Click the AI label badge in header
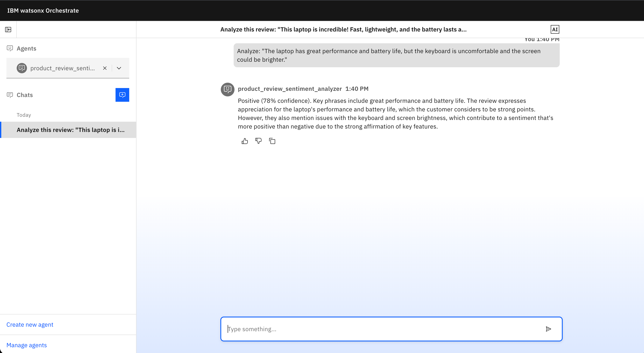The height and width of the screenshot is (353, 644). pos(555,30)
